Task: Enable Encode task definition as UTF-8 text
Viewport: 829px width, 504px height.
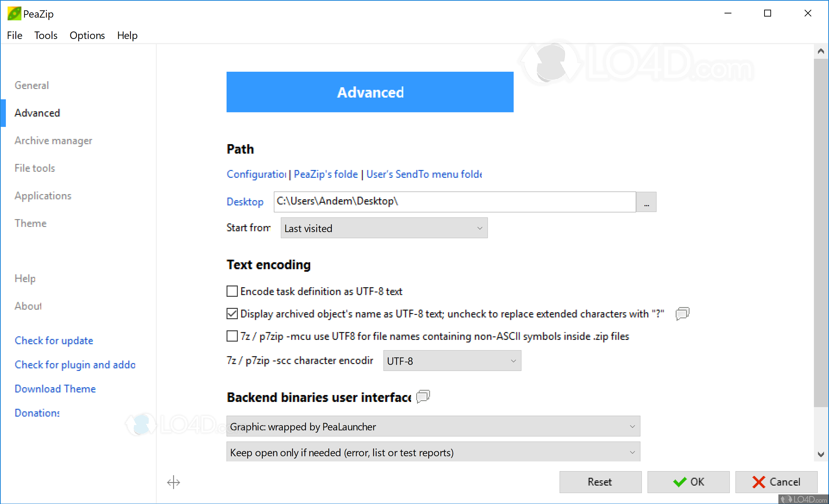Action: tap(232, 291)
